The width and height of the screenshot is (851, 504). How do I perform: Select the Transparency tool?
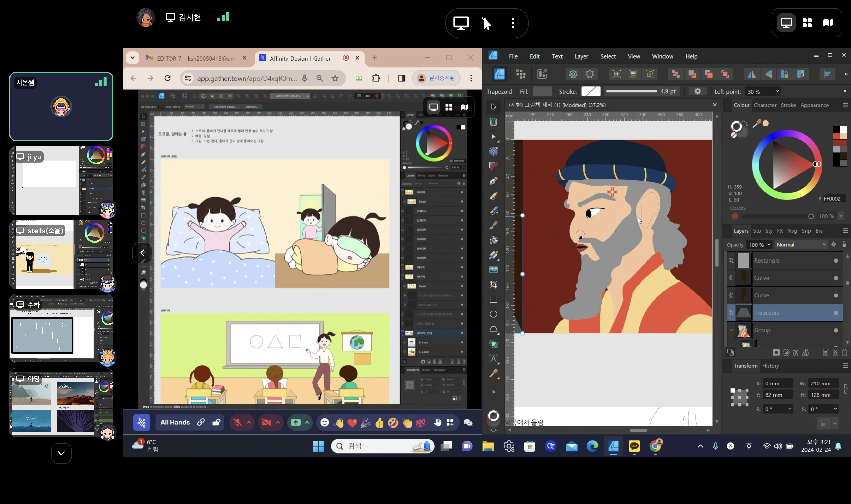(x=493, y=255)
